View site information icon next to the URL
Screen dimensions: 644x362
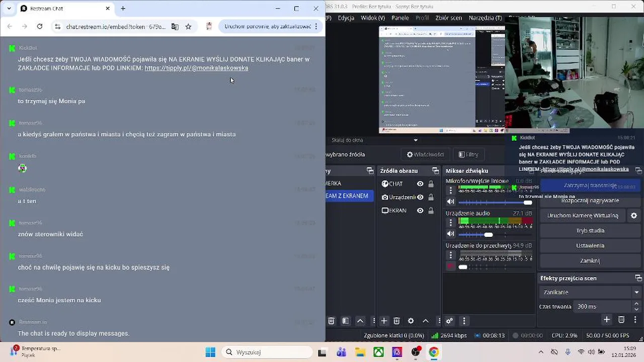57,27
